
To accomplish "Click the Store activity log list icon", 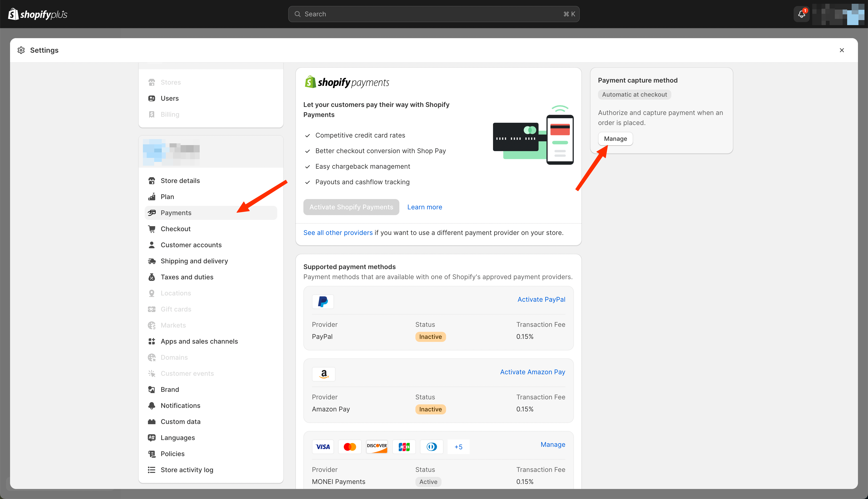I will click(x=151, y=470).
